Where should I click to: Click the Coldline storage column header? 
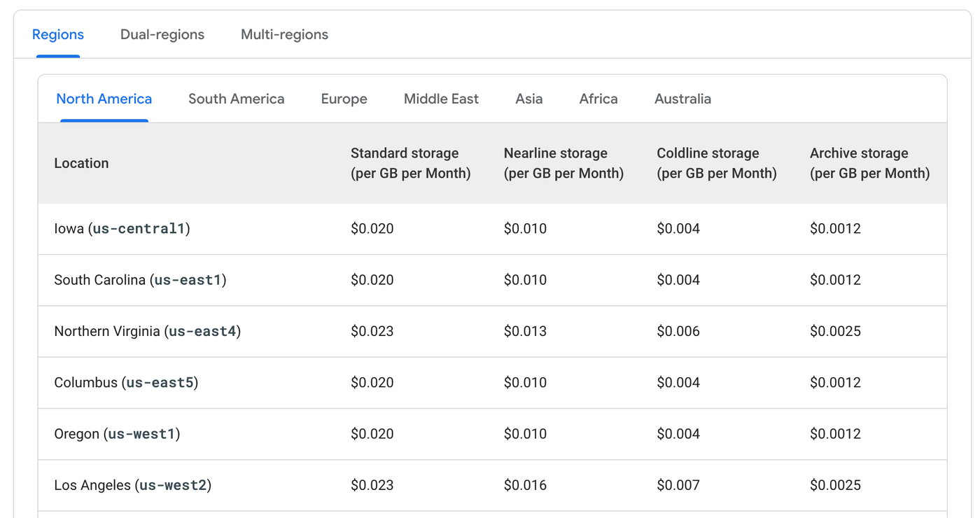[717, 163]
